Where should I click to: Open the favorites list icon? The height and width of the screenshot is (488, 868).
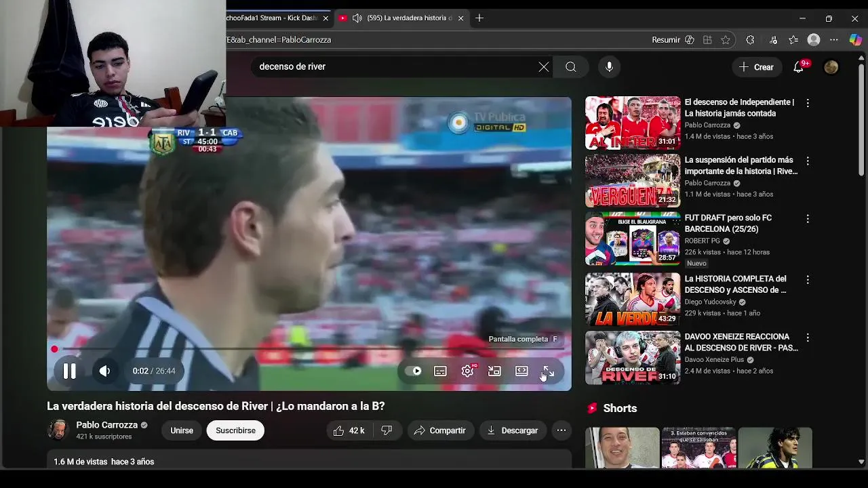(793, 40)
